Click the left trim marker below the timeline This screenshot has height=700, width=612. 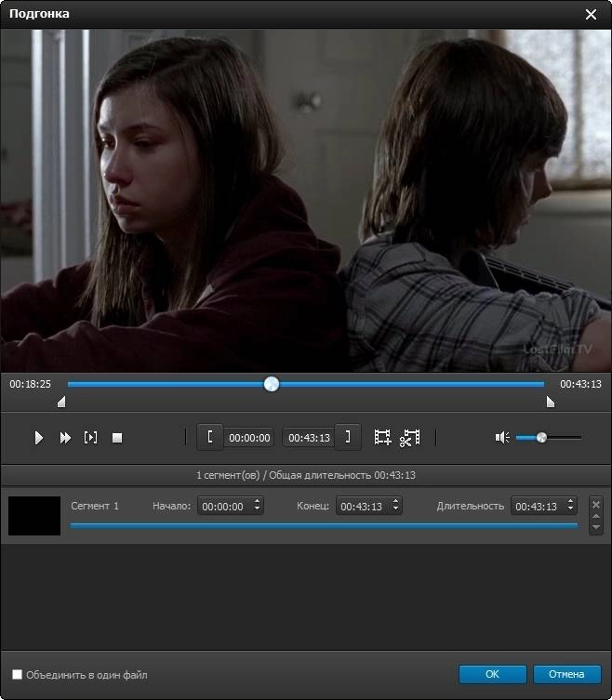click(61, 403)
